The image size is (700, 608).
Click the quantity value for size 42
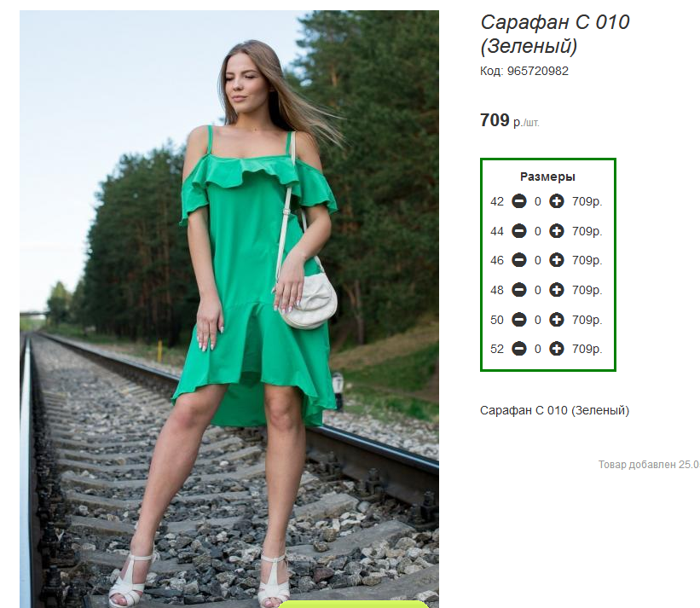(537, 202)
